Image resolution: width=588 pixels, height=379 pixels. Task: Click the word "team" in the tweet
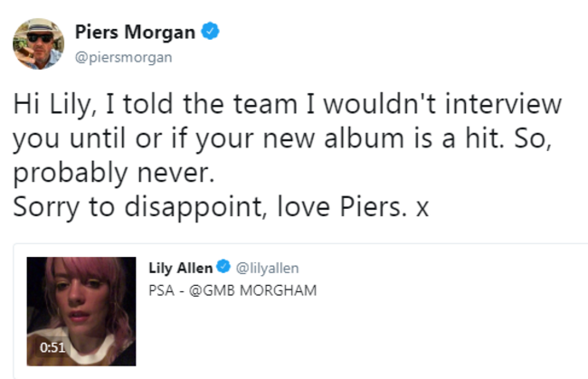click(265, 105)
